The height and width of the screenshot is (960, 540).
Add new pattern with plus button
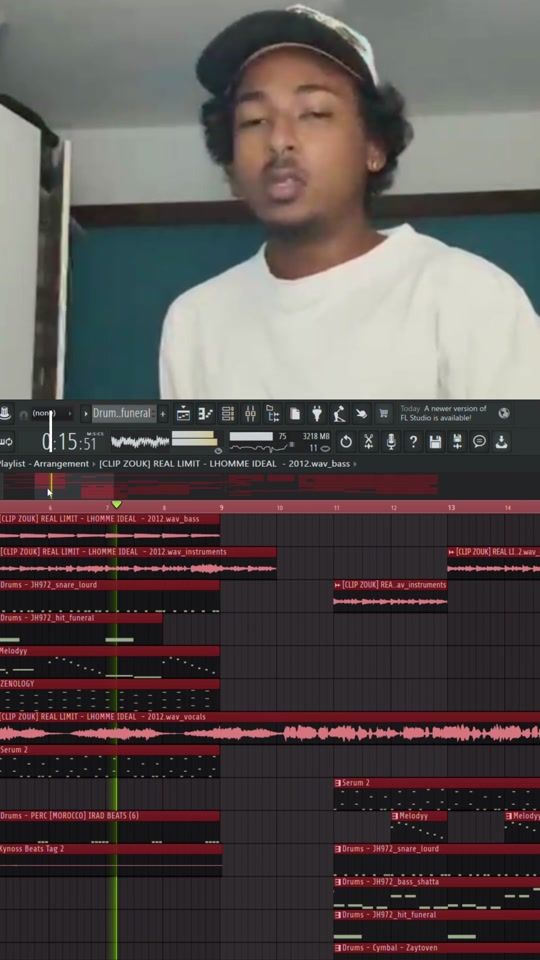coord(163,414)
